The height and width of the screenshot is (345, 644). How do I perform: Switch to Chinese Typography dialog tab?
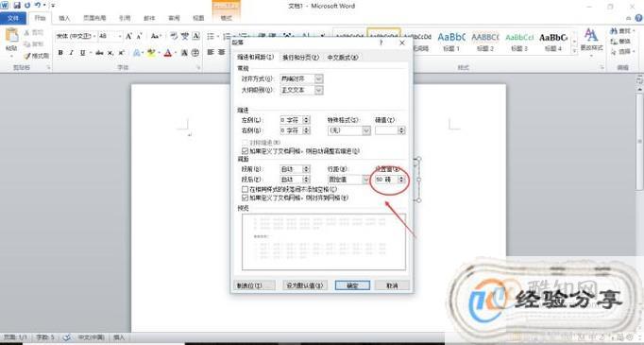pyautogui.click(x=343, y=58)
